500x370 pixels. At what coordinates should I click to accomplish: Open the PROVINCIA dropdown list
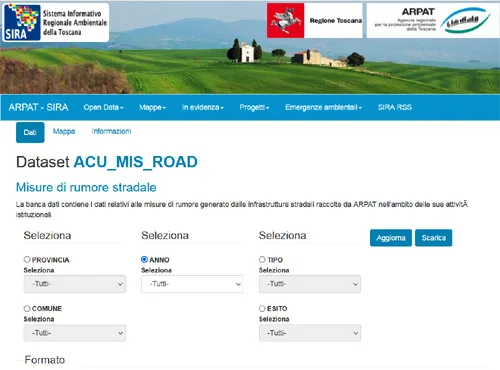75,284
